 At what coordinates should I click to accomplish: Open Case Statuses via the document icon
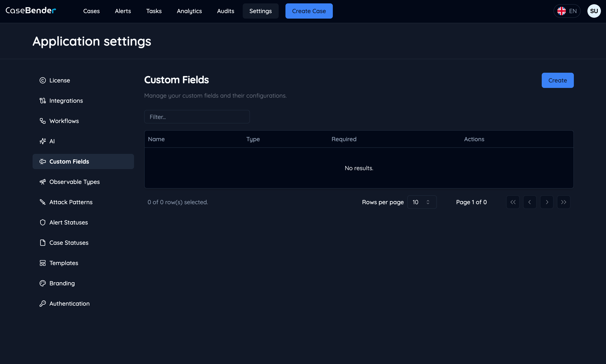(43, 243)
